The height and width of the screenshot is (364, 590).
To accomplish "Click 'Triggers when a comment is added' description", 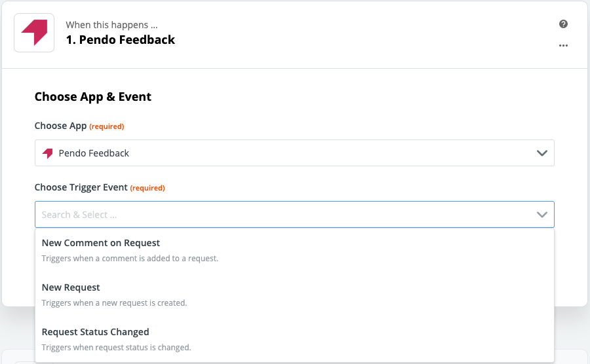I will click(130, 259).
